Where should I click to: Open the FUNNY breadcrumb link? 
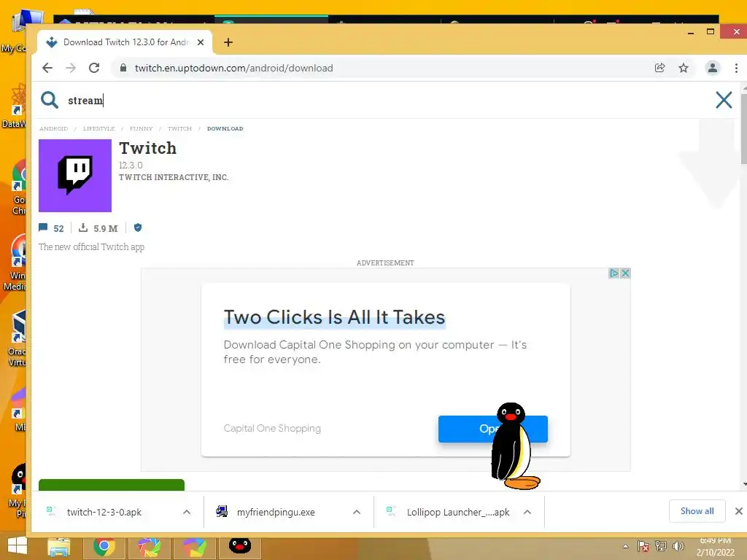tap(142, 128)
